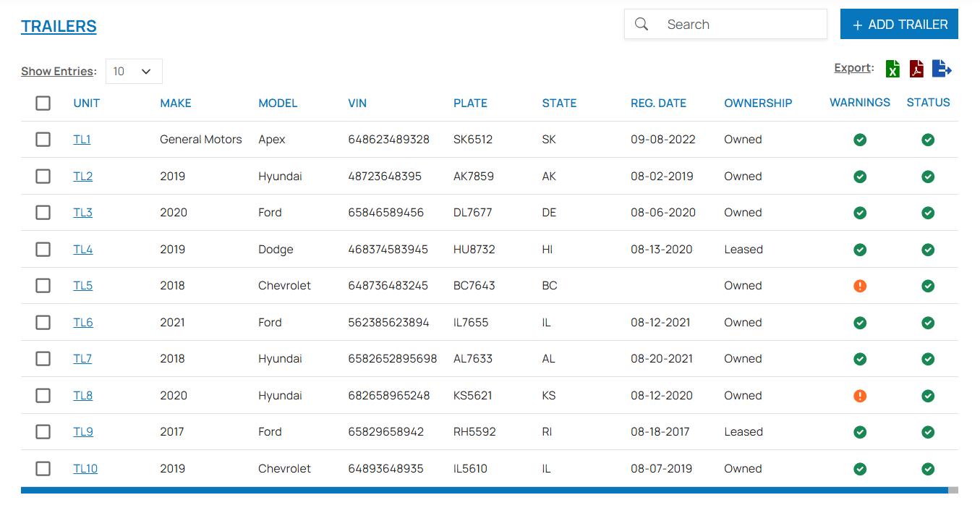Click orange warning icon for TL8
This screenshot has height=508, width=980.
click(x=860, y=396)
